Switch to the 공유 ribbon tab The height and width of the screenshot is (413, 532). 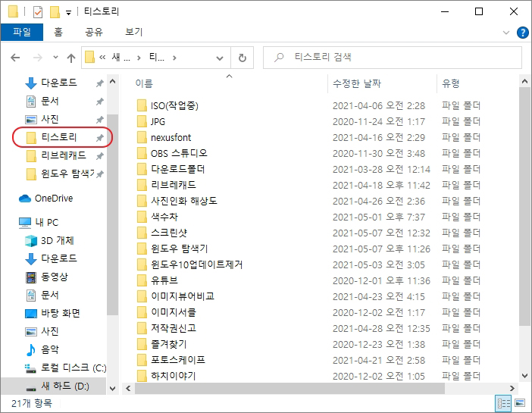pyautogui.click(x=94, y=32)
